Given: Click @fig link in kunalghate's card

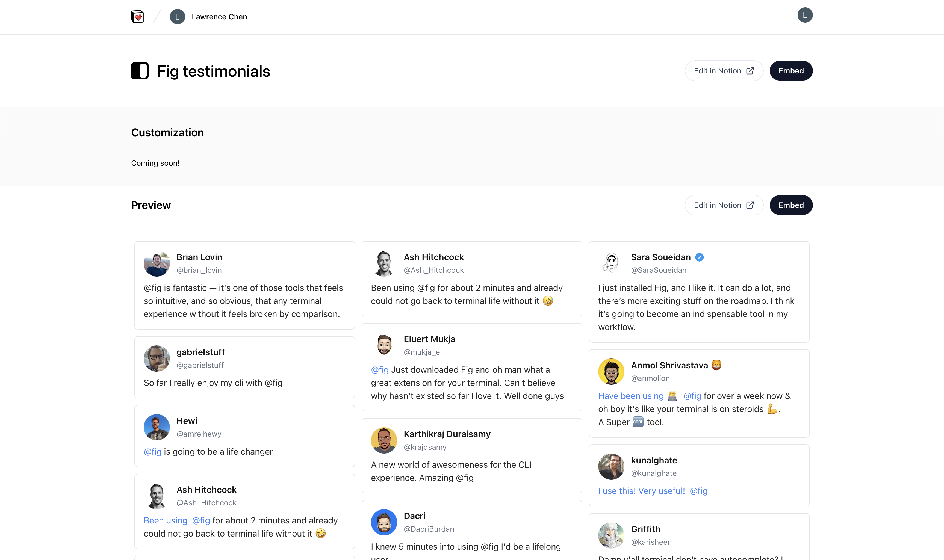Looking at the screenshot, I should (x=699, y=491).
